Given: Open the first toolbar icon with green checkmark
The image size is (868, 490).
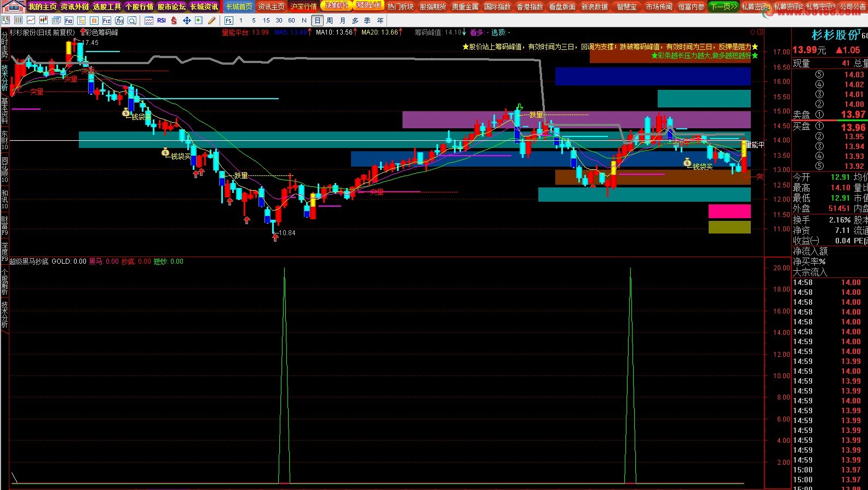Looking at the screenshot, I should (x=5, y=20).
